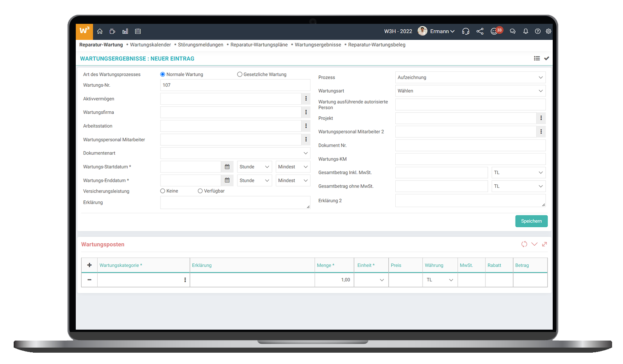Open the bar chart reports icon
The image size is (623, 364).
125,31
